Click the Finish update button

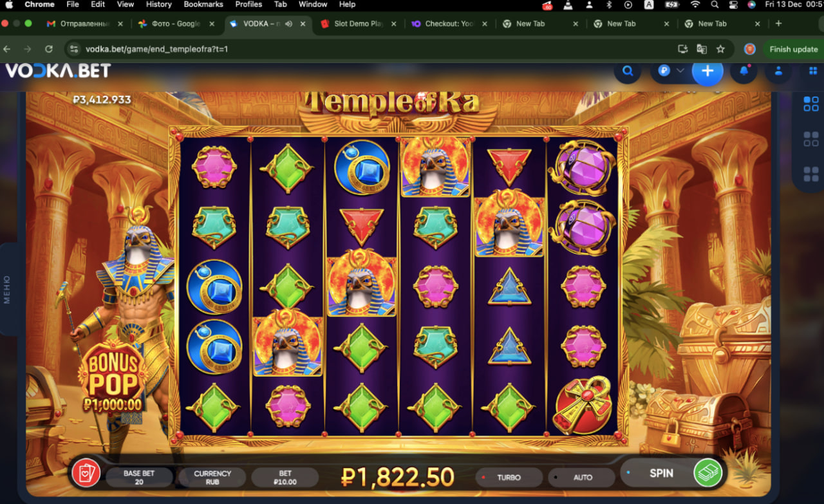tap(793, 49)
